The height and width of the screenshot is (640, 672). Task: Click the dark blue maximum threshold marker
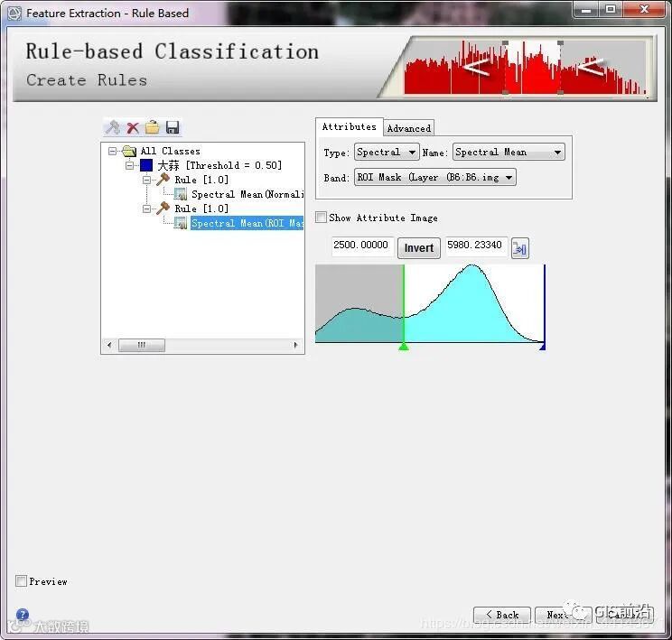pyautogui.click(x=543, y=346)
